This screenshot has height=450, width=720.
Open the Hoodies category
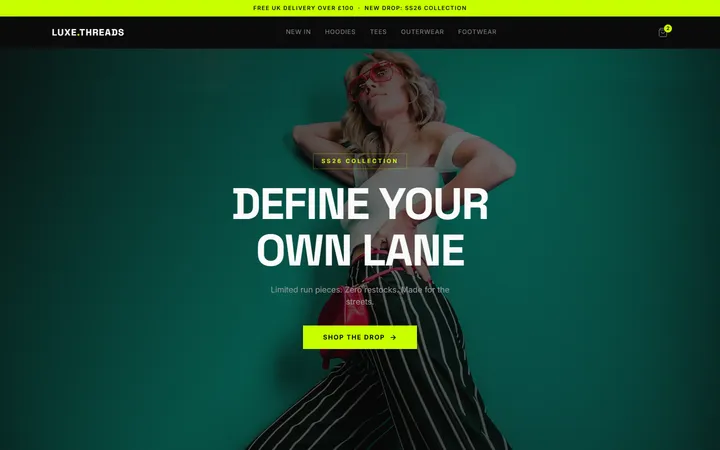tap(340, 32)
